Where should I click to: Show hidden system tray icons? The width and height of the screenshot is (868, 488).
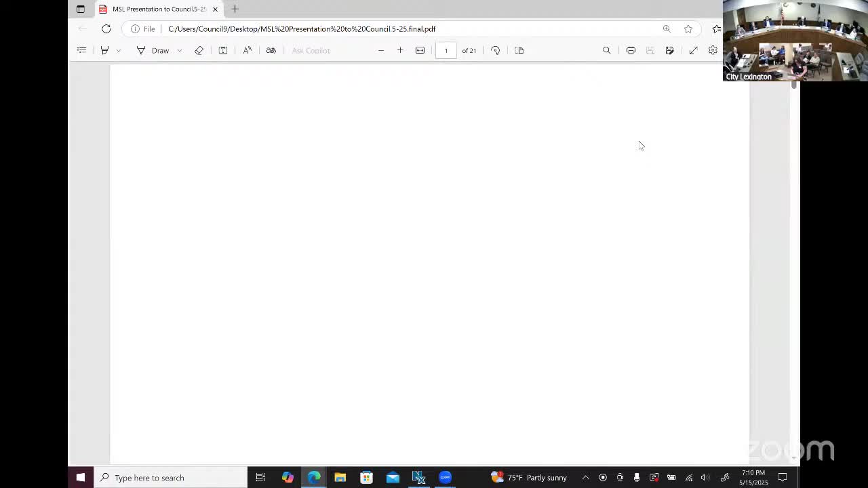pos(586,477)
